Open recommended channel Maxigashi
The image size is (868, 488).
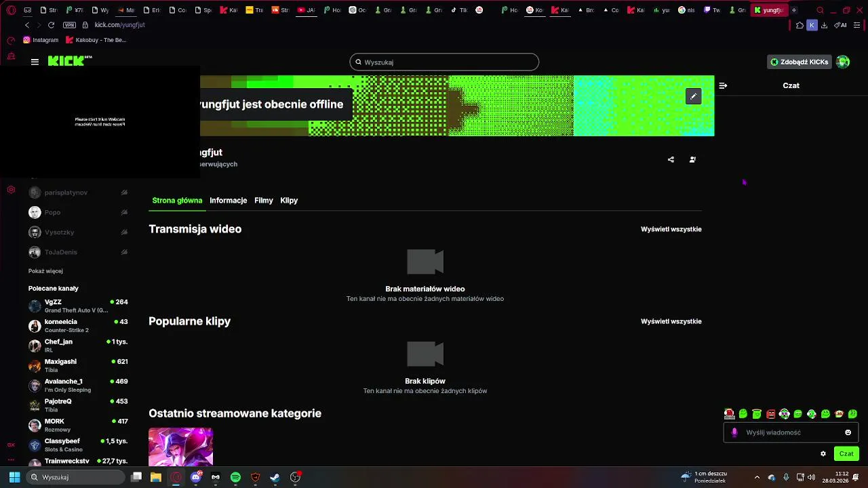[78, 365]
